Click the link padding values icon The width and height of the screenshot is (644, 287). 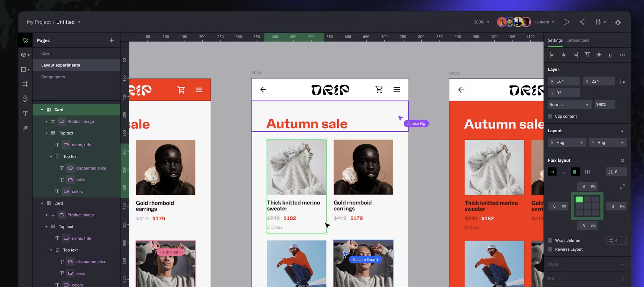point(622,187)
